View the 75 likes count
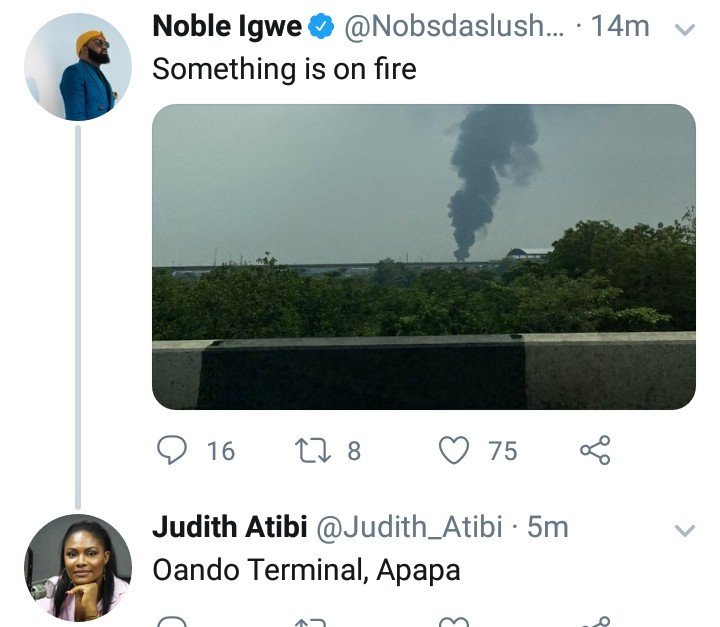 [x=503, y=451]
